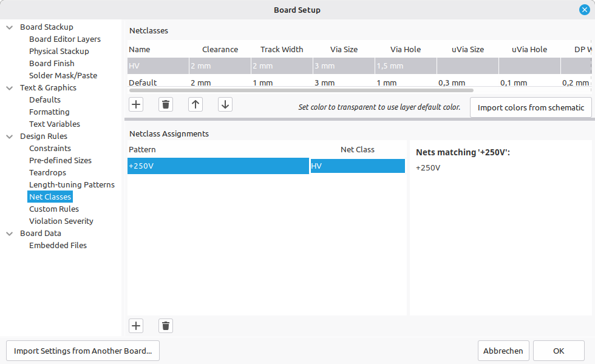Edit HV track width 2 mm

(x=282, y=66)
